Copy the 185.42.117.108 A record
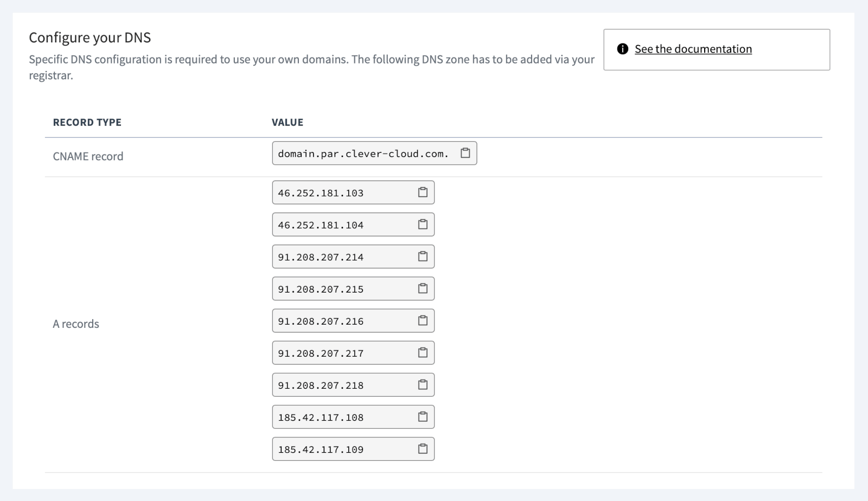The width and height of the screenshot is (868, 501). tap(424, 416)
